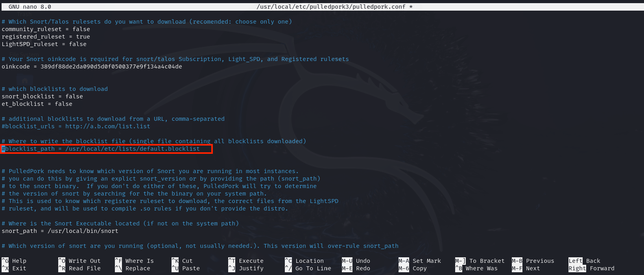Click the pulledpork.conf file path in title bar
Image resolution: width=644 pixels, height=275 pixels.
tap(334, 7)
